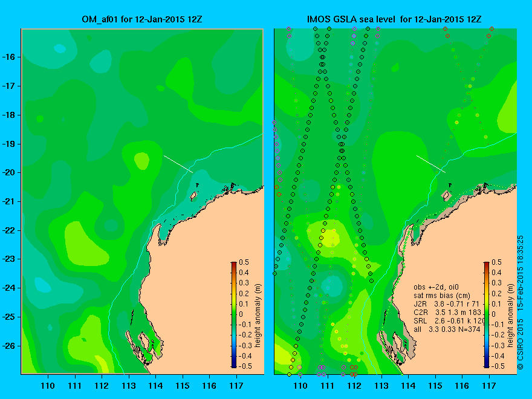Select the -22 latitude tick label
This screenshot has width=532, height=399.
point(8,230)
